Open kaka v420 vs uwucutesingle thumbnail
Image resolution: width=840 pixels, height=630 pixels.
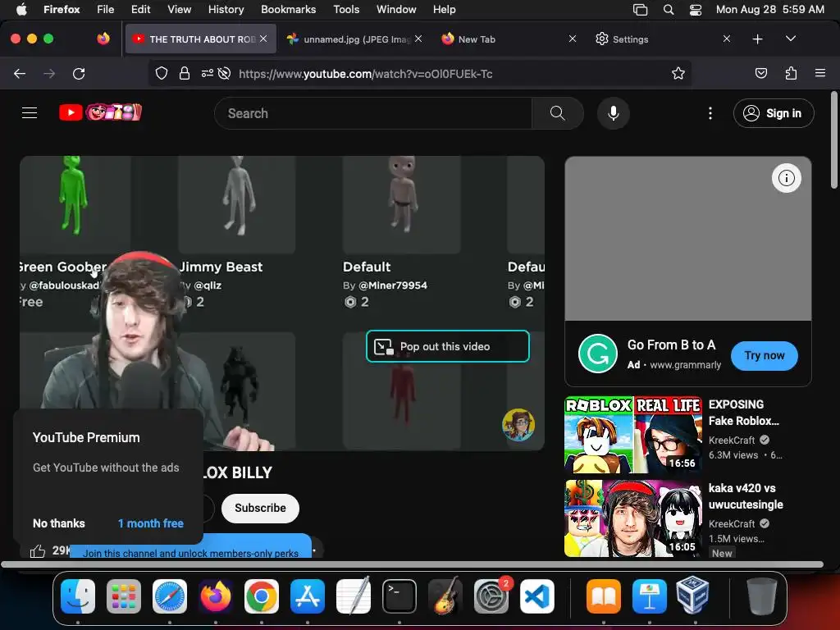click(633, 518)
